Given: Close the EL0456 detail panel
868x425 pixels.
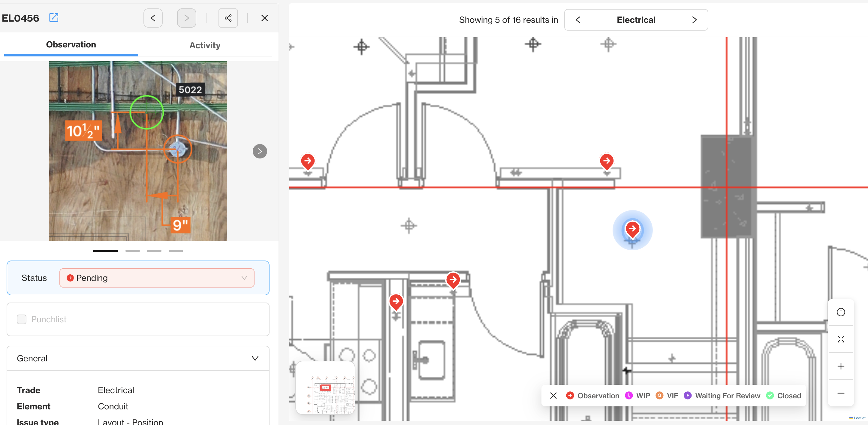Looking at the screenshot, I should 264,18.
